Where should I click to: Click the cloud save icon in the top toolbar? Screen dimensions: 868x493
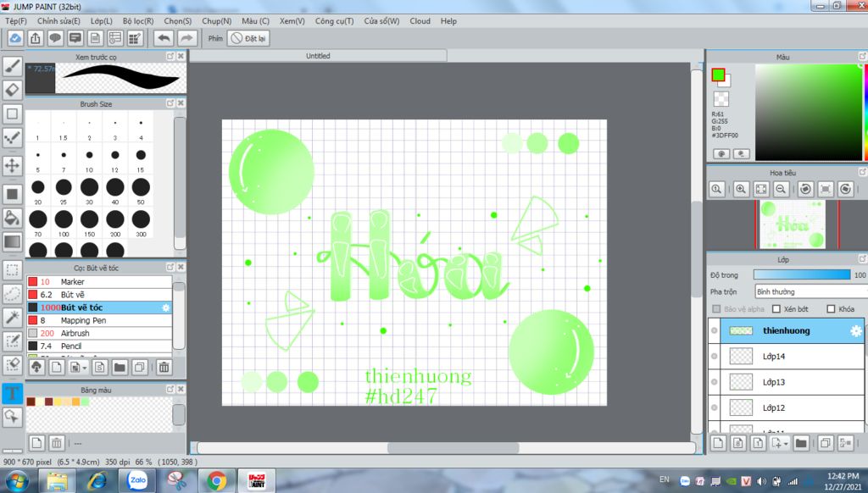[x=15, y=38]
